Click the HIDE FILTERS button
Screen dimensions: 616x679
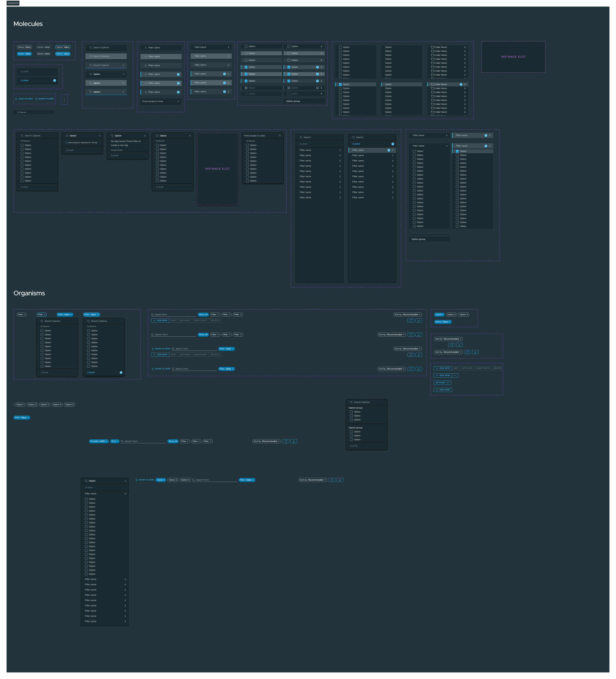pyautogui.click(x=24, y=99)
